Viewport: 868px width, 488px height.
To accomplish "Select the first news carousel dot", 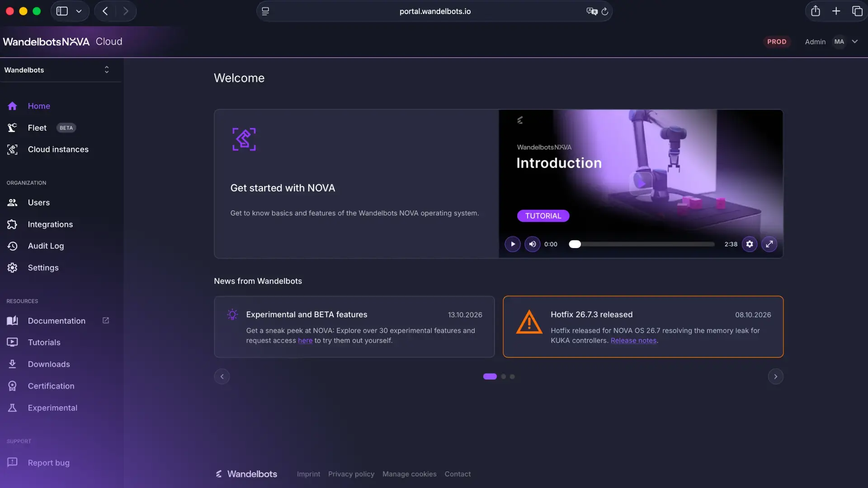I will click(490, 377).
